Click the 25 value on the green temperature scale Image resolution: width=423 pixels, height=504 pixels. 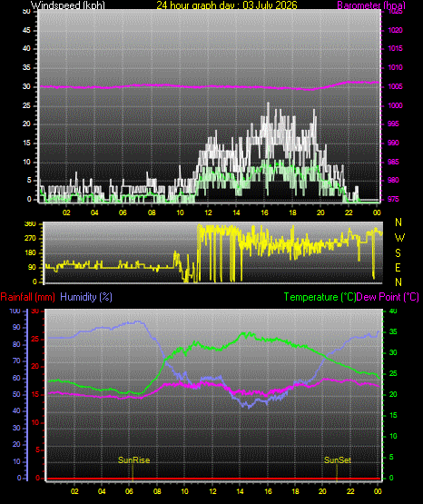tap(393, 373)
